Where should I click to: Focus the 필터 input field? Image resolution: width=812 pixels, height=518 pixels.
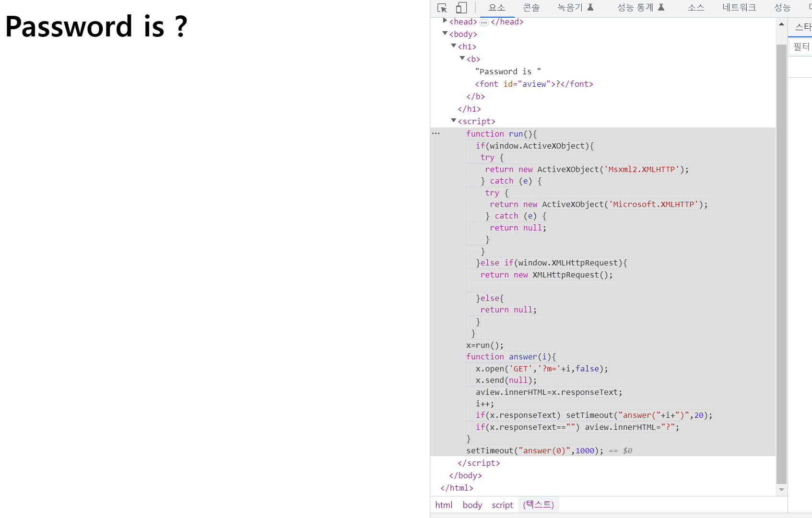pyautogui.click(x=801, y=46)
